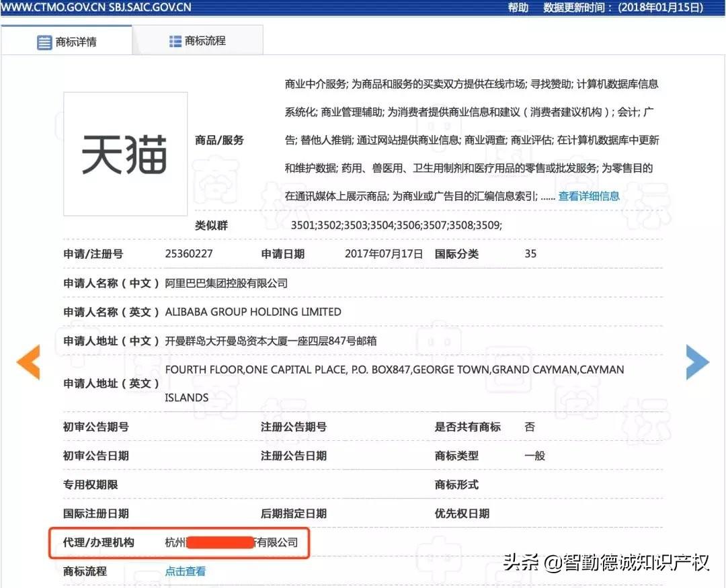Click the 天猫 trademark image

point(126,154)
